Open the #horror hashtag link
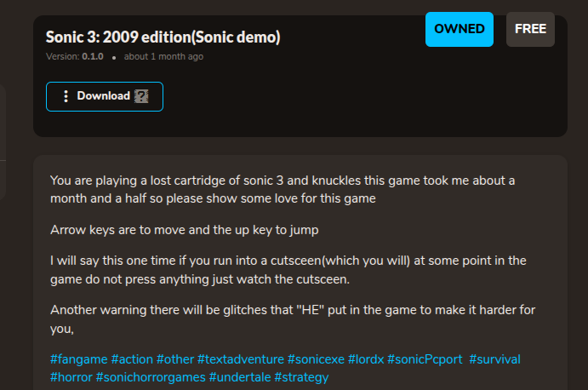The image size is (588, 390). (x=71, y=377)
